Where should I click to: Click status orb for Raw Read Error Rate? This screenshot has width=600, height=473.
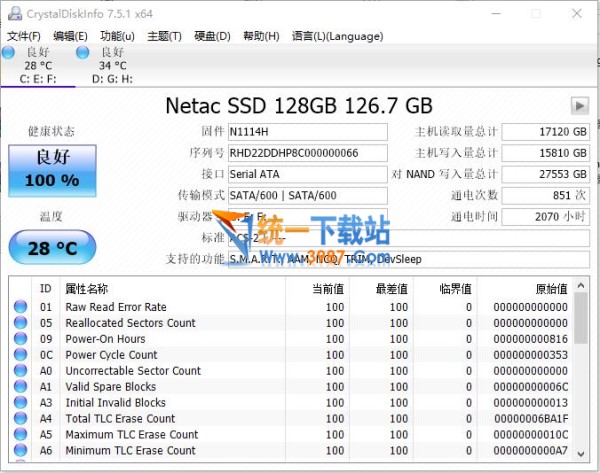(x=20, y=307)
